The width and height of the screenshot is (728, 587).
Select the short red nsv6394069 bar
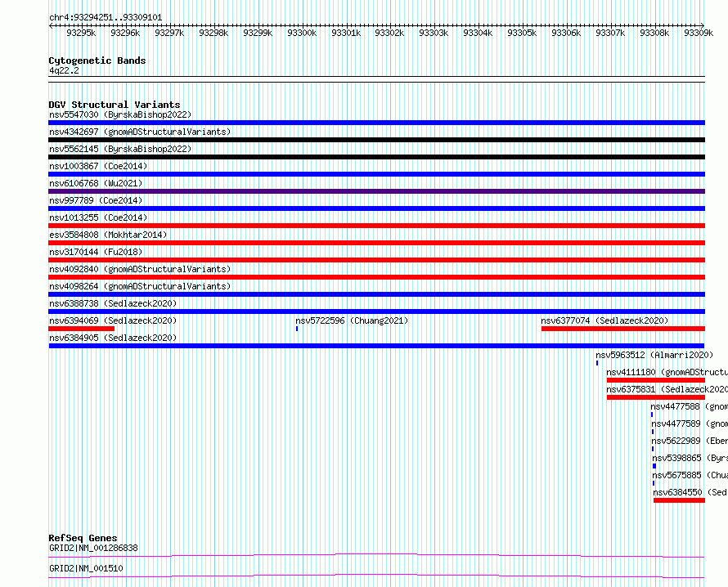point(81,329)
